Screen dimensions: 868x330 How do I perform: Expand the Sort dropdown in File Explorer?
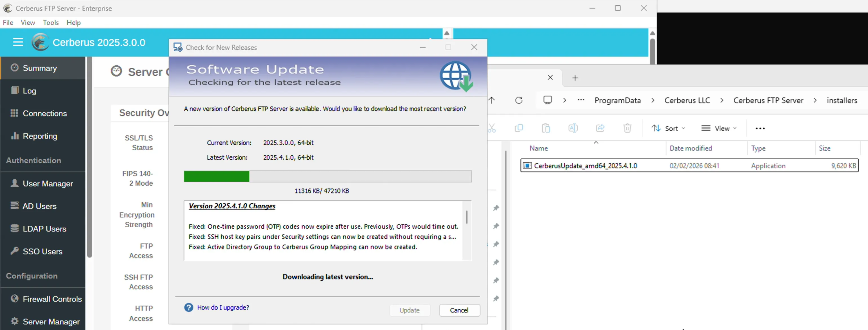(x=669, y=128)
